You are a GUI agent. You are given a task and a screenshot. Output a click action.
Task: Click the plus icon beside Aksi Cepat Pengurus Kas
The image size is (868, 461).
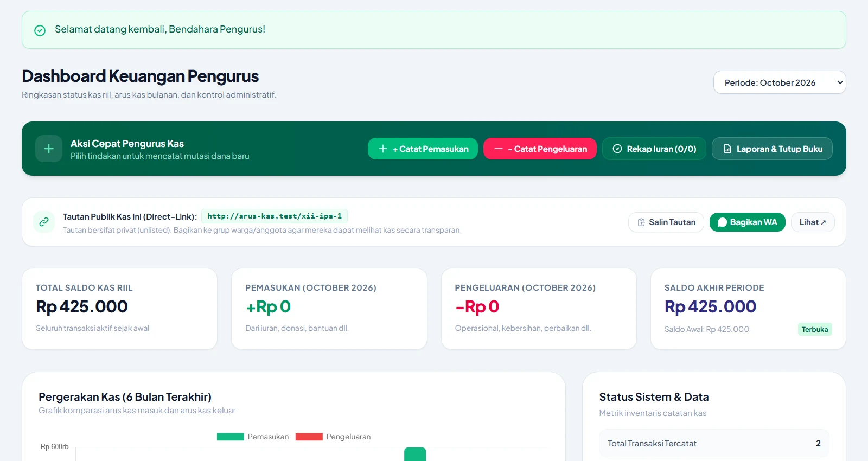tap(49, 149)
